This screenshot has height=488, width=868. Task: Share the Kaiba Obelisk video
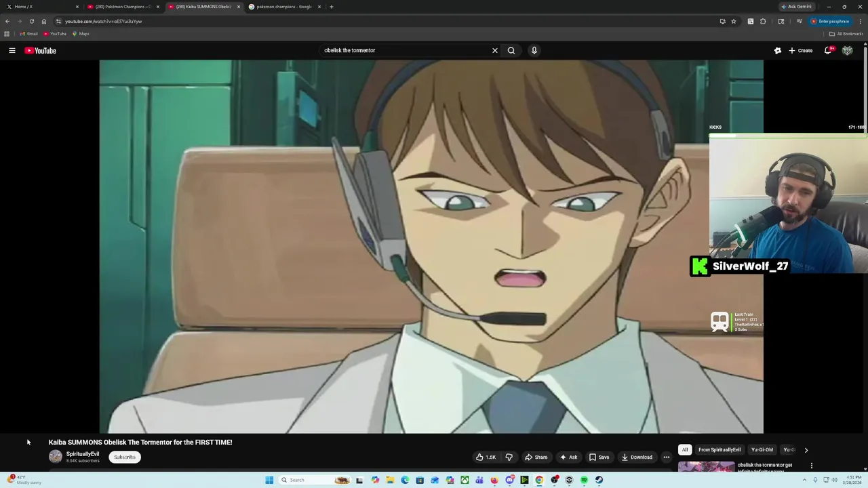536,457
